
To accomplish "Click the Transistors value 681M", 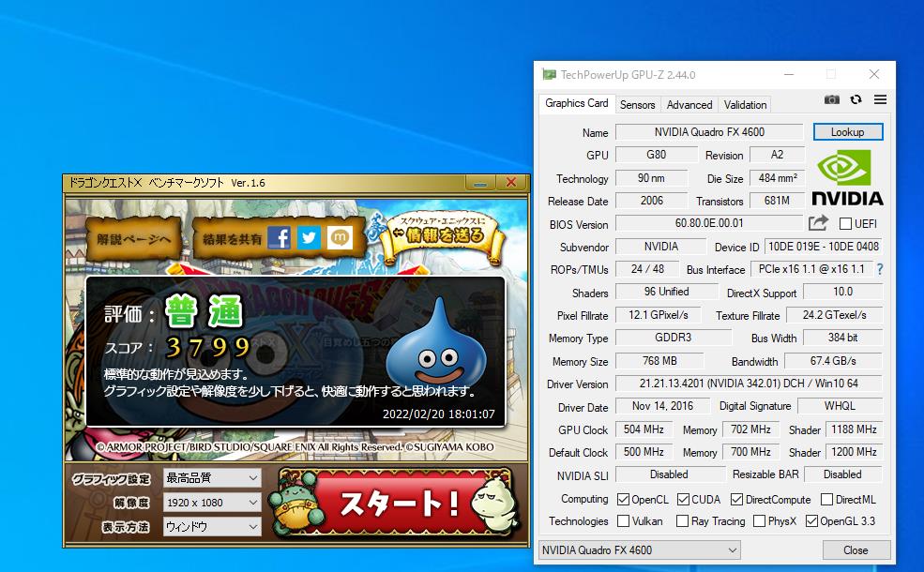I will pos(777,201).
